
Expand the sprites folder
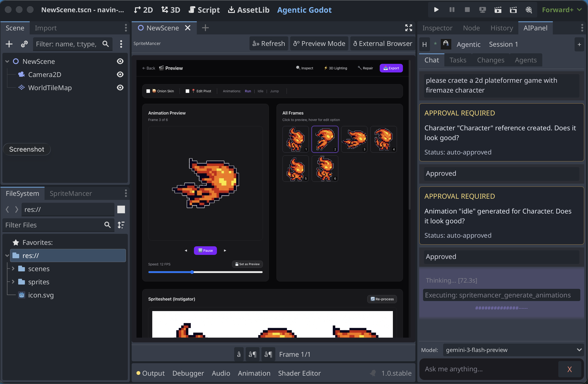[x=13, y=282]
